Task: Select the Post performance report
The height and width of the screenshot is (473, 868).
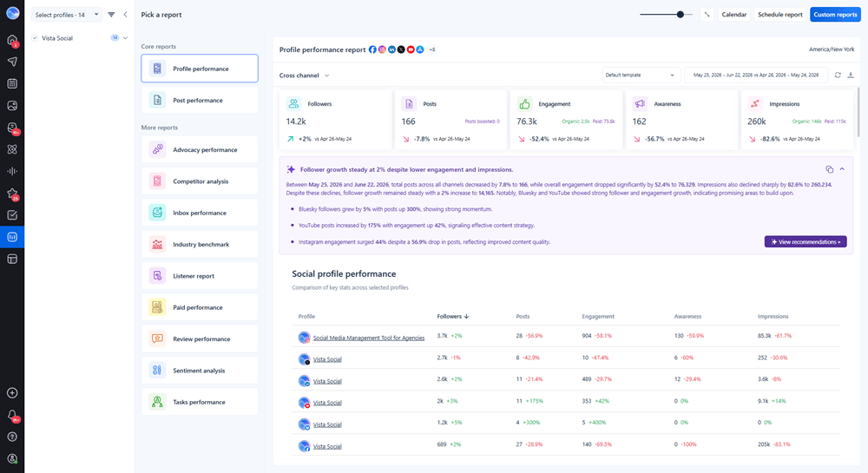Action: (x=200, y=100)
